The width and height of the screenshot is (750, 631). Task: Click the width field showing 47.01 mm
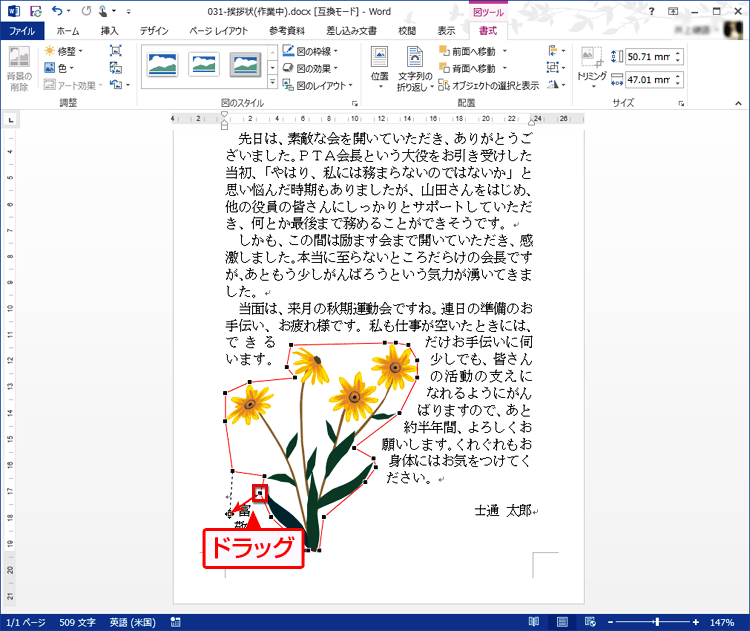tap(649, 79)
